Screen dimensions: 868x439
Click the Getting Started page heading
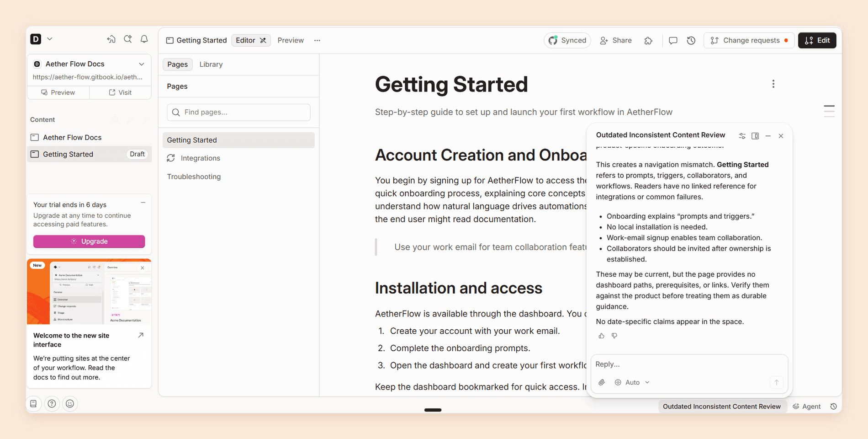pos(451,84)
